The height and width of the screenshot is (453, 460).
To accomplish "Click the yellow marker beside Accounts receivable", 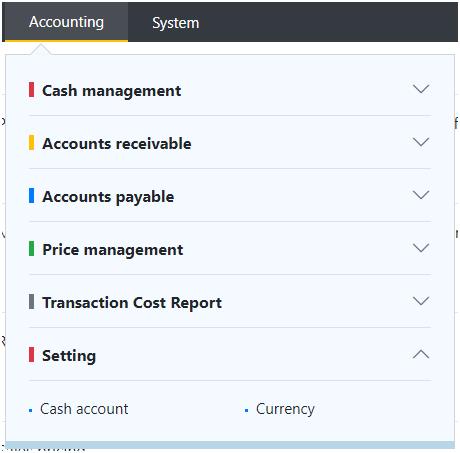I will (31, 143).
